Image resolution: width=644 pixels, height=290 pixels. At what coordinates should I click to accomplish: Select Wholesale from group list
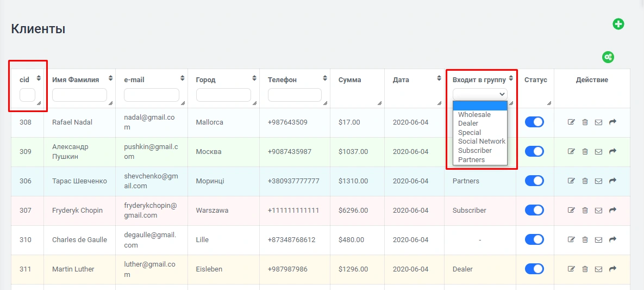(474, 115)
